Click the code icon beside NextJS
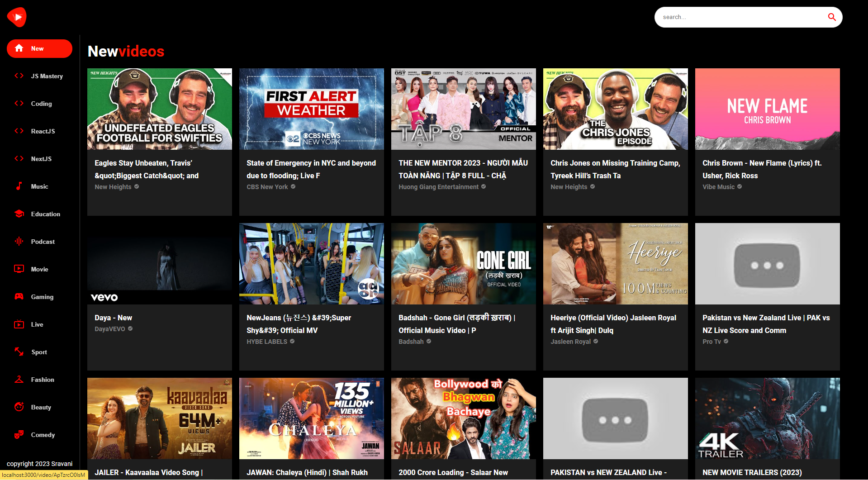The image size is (868, 480). (x=19, y=159)
